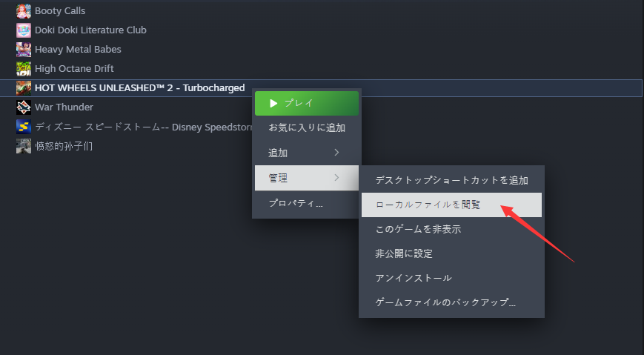Select ゲームファイルのバックアップ...
Viewport: 644px width, 355px height.
(452, 302)
